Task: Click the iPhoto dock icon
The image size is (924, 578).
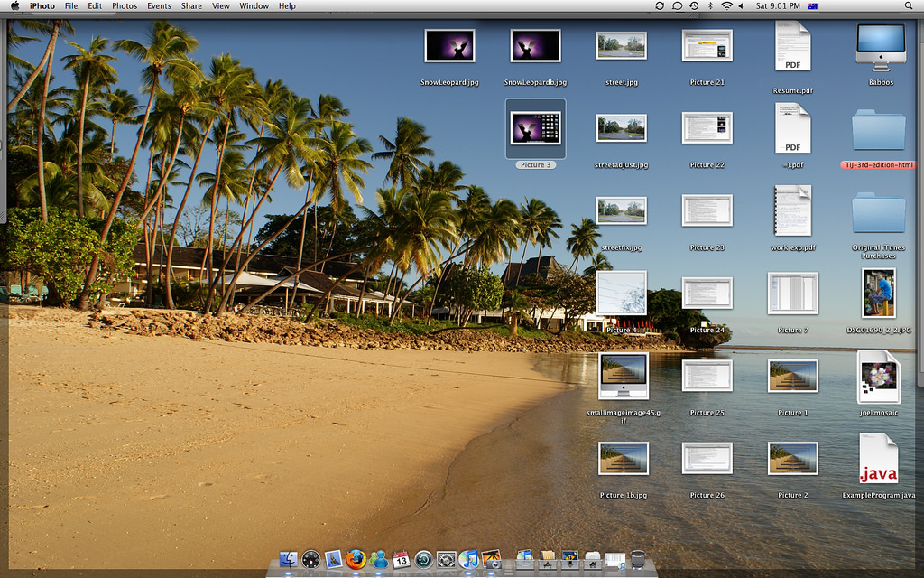Action: 491,560
